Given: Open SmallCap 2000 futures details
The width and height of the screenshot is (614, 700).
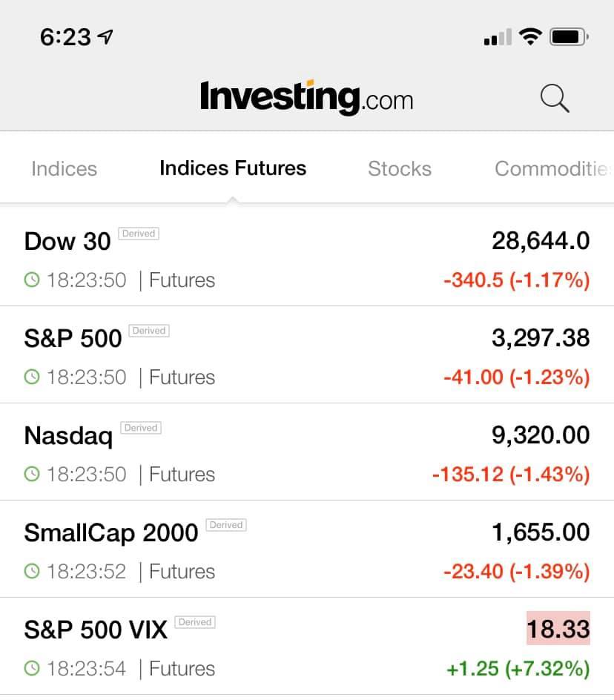Looking at the screenshot, I should pos(297,549).
